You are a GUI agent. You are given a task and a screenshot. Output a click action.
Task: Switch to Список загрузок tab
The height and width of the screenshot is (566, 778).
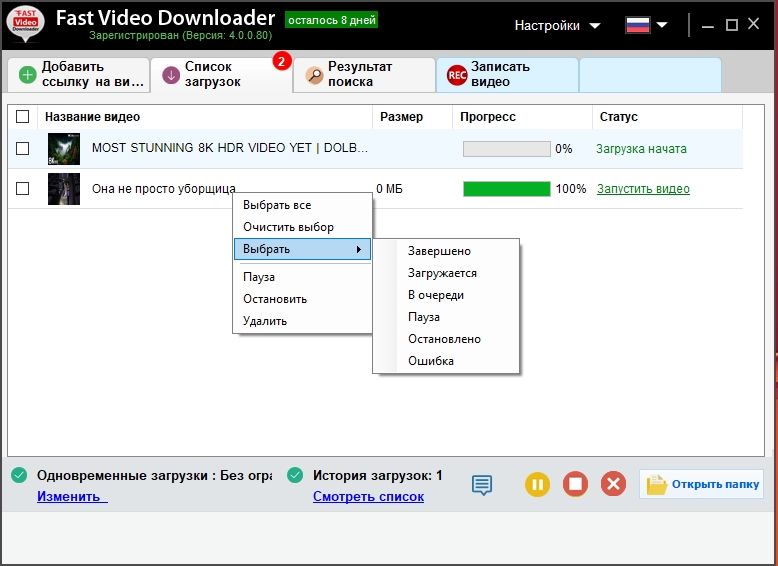coord(222,75)
